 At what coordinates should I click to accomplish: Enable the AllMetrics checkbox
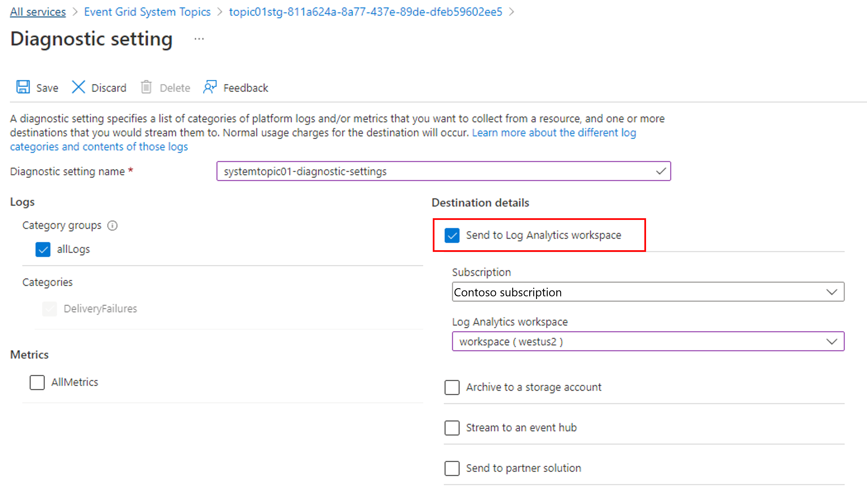(37, 381)
